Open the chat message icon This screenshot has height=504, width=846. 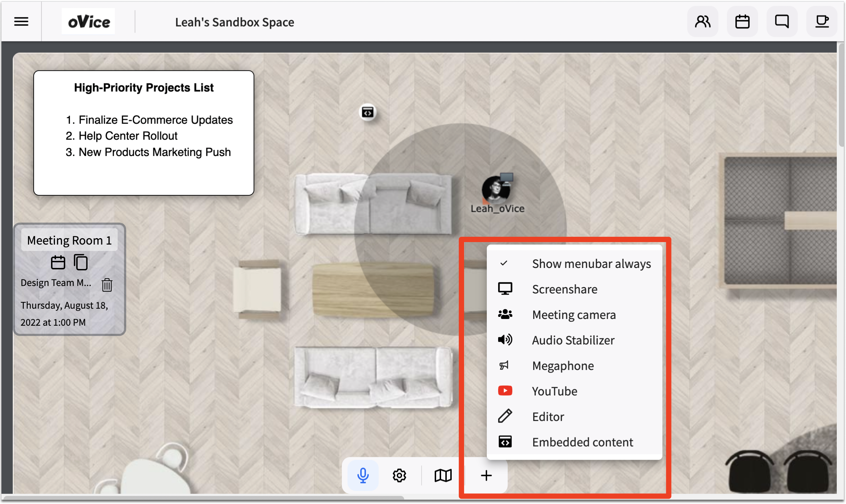[x=782, y=22]
